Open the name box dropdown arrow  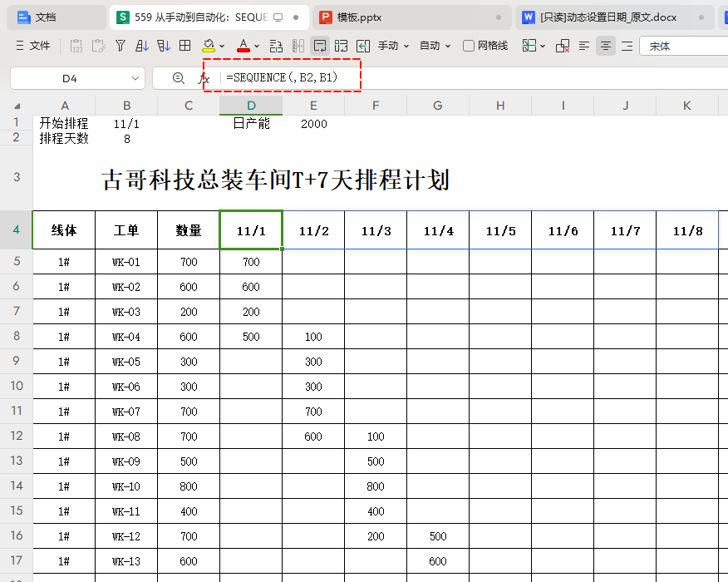click(135, 78)
